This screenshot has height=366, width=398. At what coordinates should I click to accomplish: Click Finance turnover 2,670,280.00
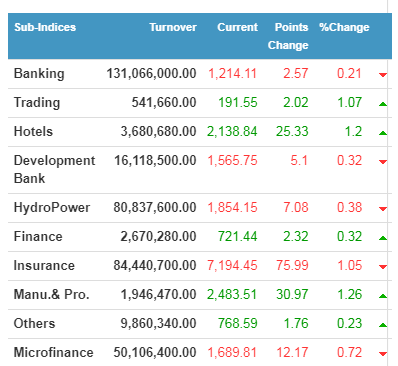159,237
